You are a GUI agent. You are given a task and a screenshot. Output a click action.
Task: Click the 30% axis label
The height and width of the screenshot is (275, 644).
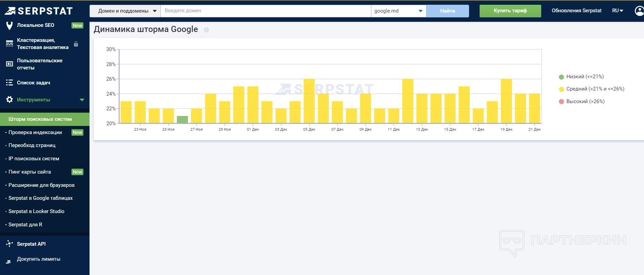[111, 49]
